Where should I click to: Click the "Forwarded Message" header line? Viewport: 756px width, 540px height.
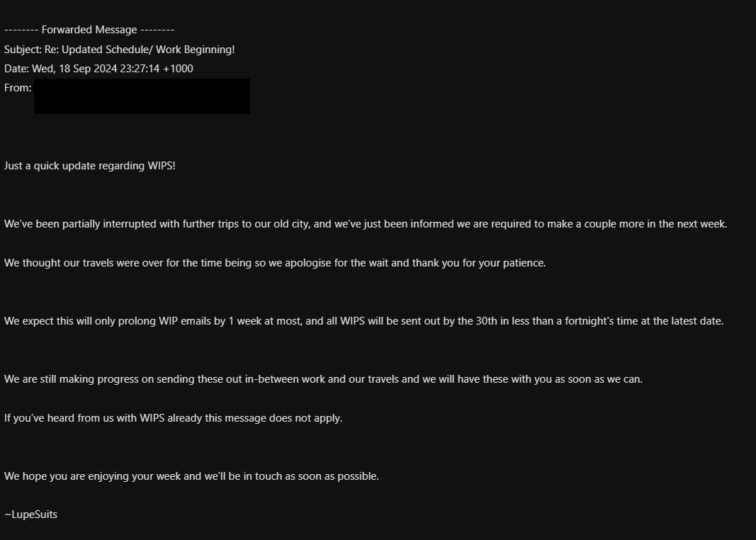[89, 30]
